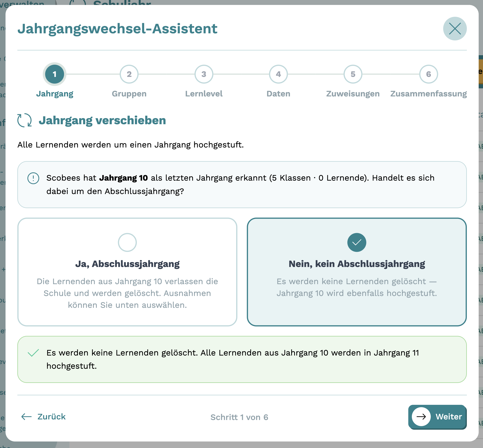
Task: Click the arrow icon in Weiter button
Action: [421, 417]
